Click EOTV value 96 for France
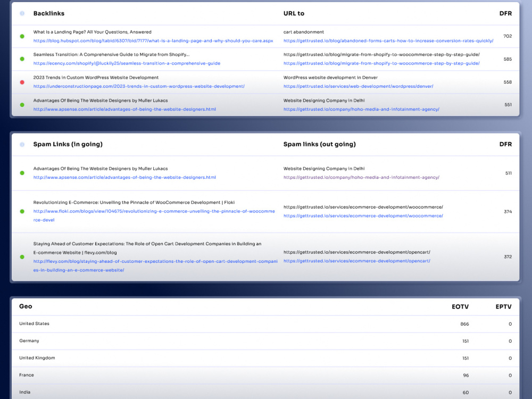This screenshot has width=532, height=399. [466, 375]
